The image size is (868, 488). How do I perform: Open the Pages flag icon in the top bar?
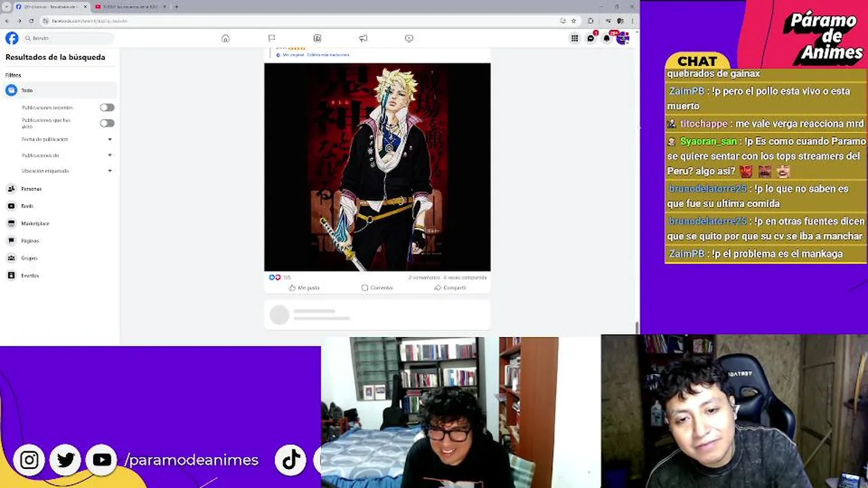[271, 38]
